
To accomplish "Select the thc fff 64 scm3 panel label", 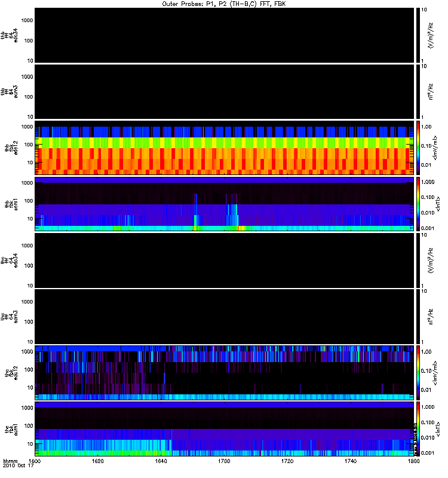I will pyautogui.click(x=9, y=317).
